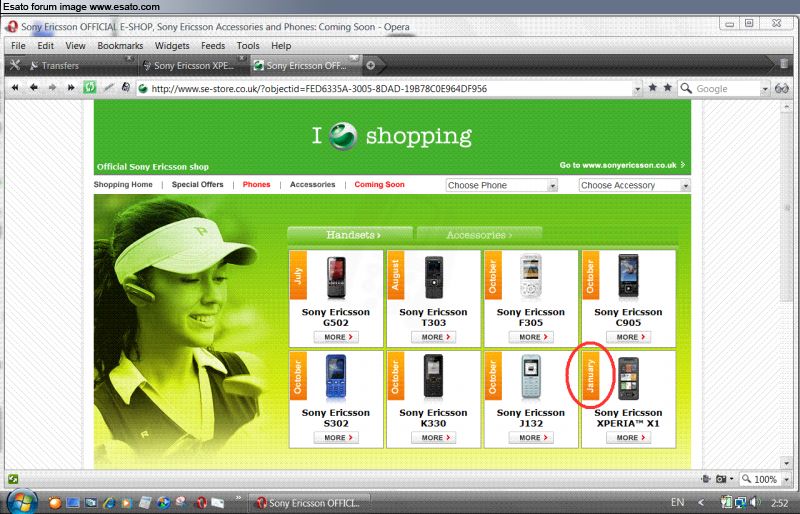Click the Google search magnifier icon
Image resolution: width=800 pixels, height=514 pixels.
click(686, 88)
